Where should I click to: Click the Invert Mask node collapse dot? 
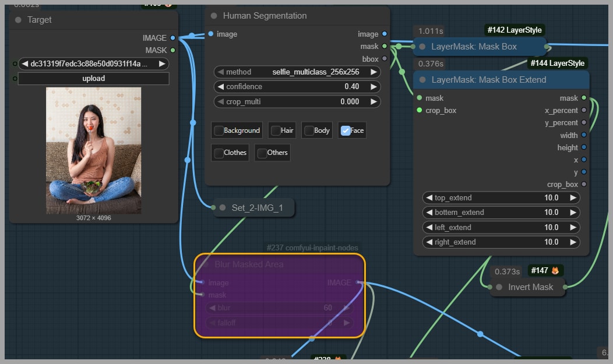click(499, 287)
